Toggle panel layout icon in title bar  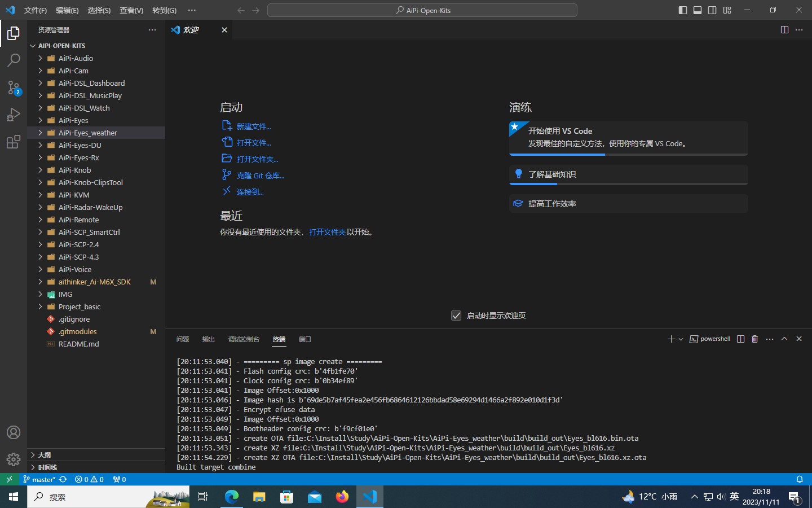click(698, 10)
